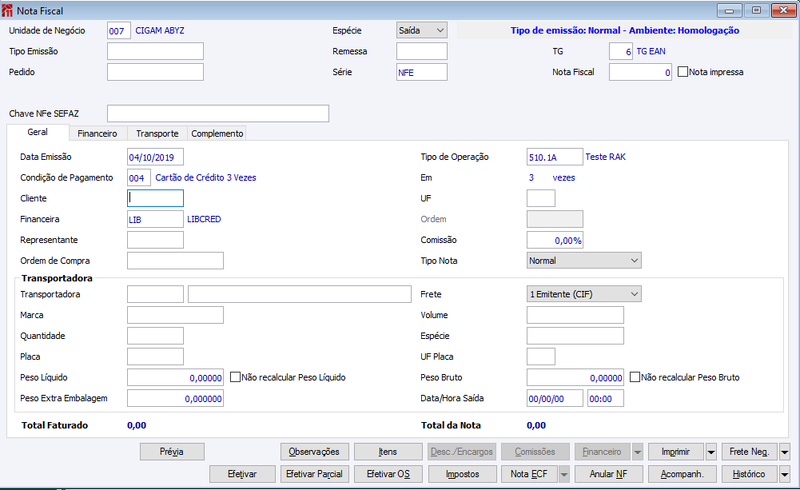Expand the arrow next to Imprimir button
The height and width of the screenshot is (490, 800).
click(711, 452)
